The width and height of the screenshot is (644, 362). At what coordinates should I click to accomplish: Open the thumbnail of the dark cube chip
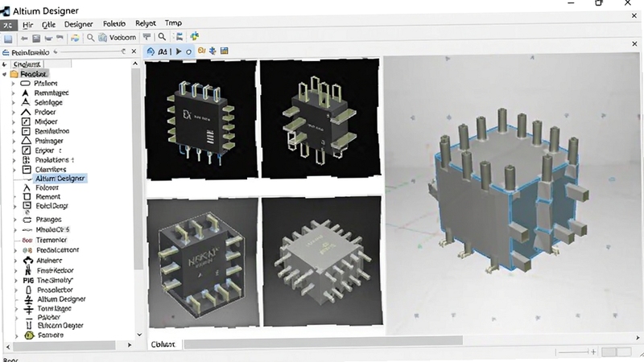[204, 263]
